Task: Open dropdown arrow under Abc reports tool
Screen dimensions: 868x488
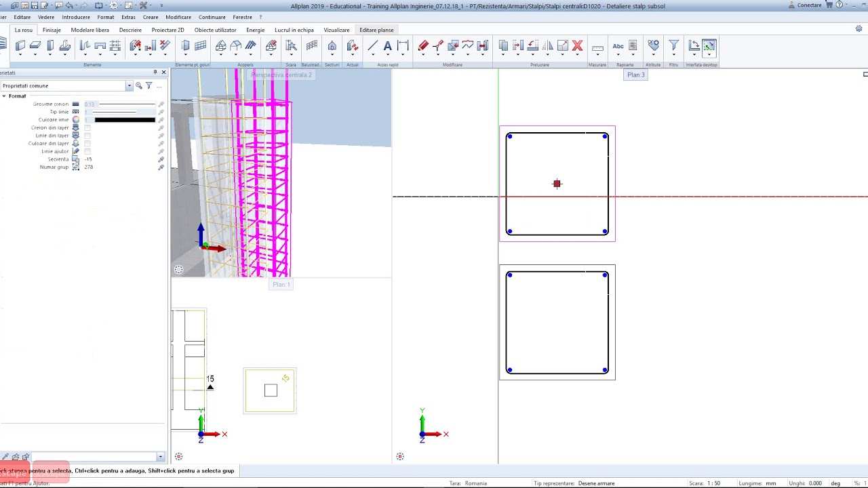Action: (618, 56)
